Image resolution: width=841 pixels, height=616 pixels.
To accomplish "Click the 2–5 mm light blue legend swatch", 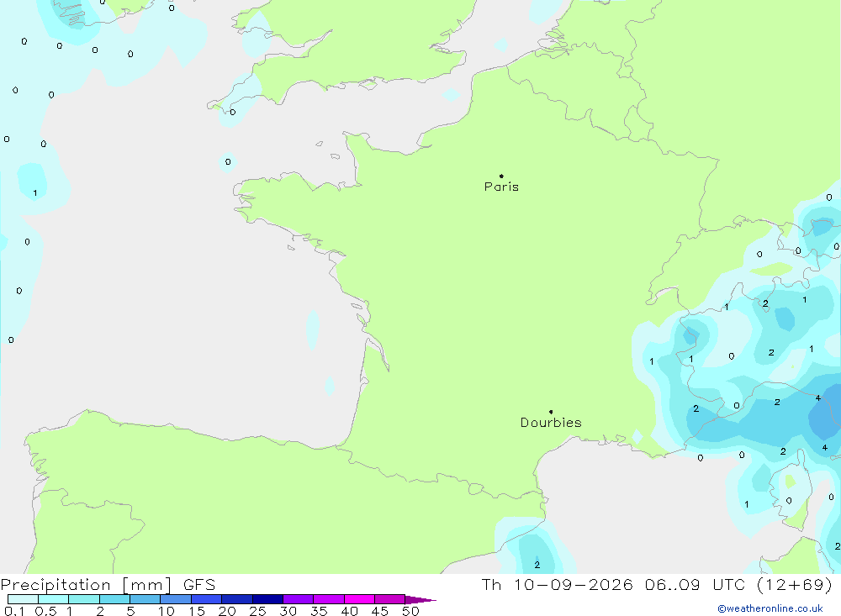I will pyautogui.click(x=114, y=599).
